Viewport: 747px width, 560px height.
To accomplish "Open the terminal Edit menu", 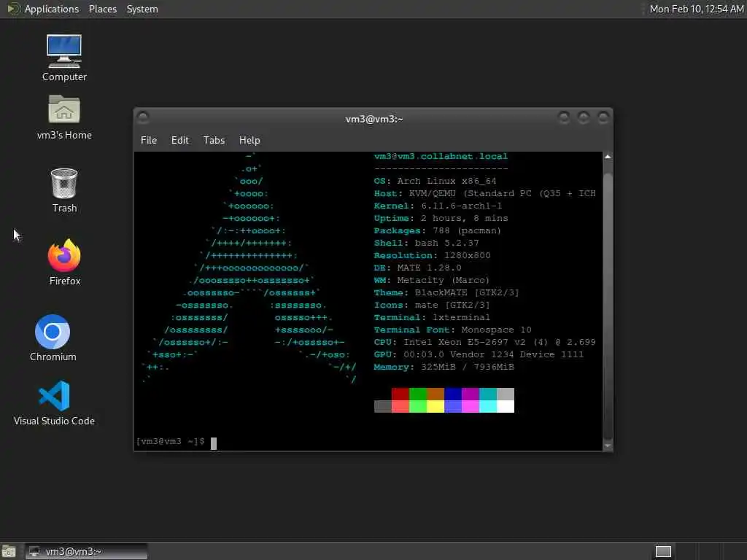I will click(179, 140).
